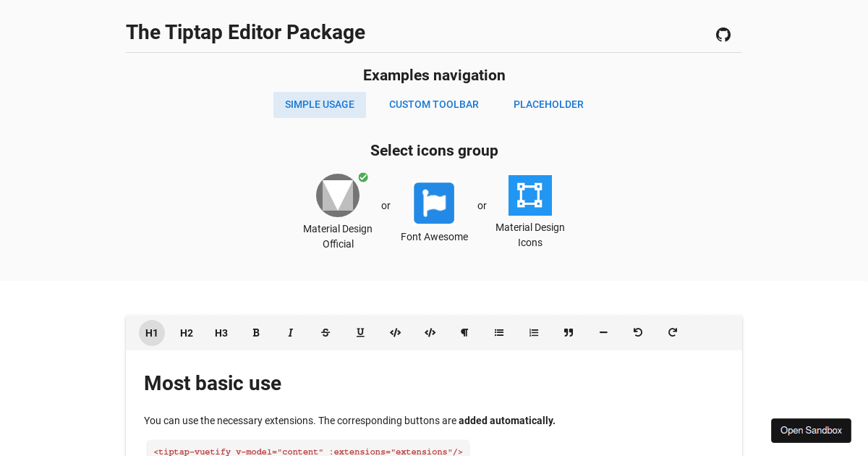Screen dimensions: 868x456
Task: Apply italic formatting
Action: click(291, 332)
